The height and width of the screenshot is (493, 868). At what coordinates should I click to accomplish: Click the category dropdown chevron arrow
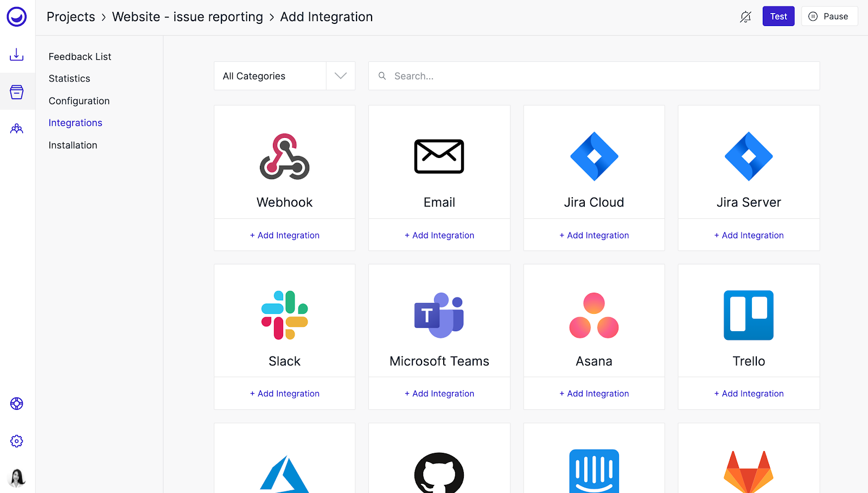coord(341,76)
